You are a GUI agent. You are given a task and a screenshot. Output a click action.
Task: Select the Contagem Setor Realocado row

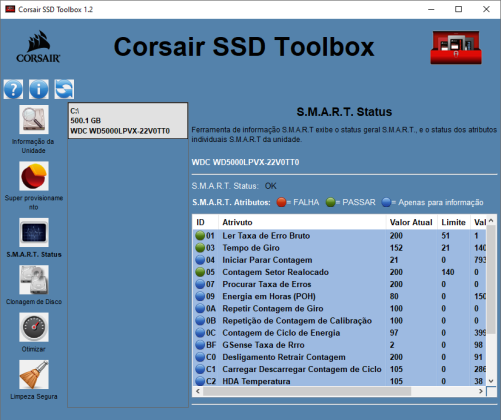coord(339,272)
